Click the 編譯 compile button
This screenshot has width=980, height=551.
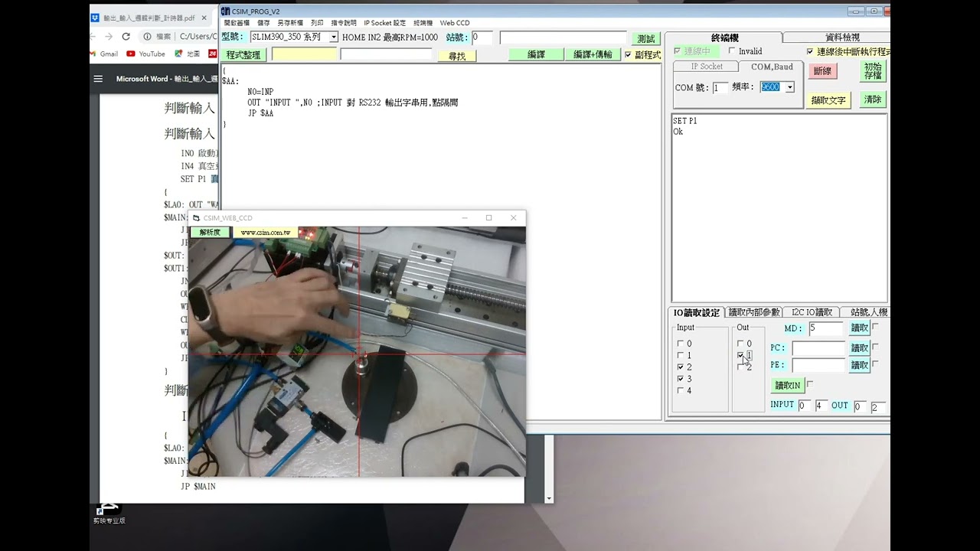pyautogui.click(x=537, y=54)
